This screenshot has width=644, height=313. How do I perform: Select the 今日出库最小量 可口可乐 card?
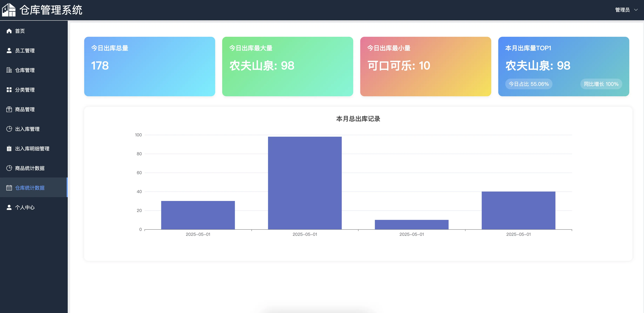tap(425, 66)
